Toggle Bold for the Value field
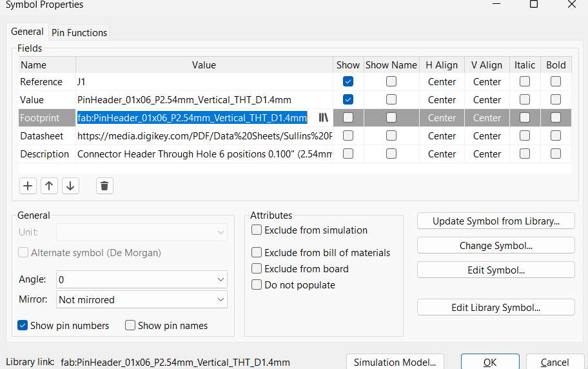 pos(556,100)
